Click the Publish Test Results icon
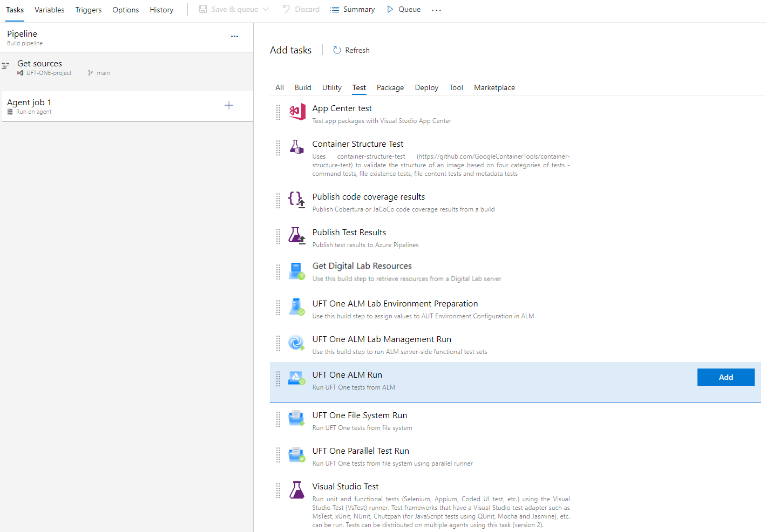766x532 pixels. click(296, 236)
